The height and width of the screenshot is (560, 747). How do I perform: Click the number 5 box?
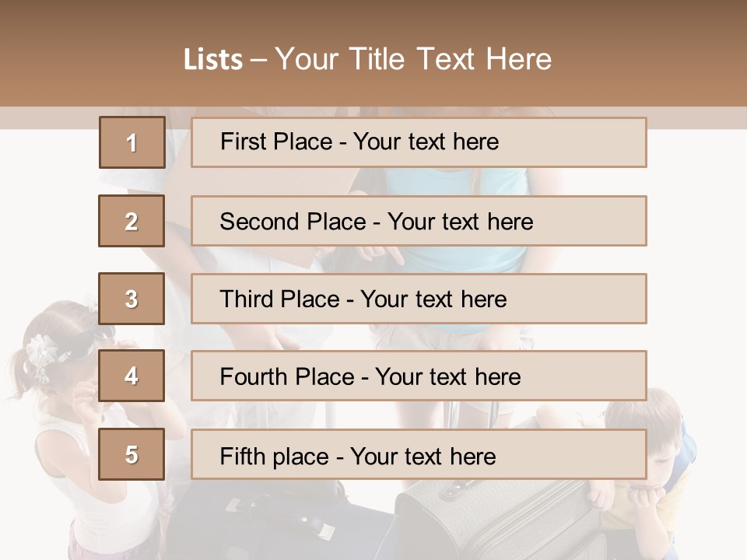pyautogui.click(x=132, y=454)
